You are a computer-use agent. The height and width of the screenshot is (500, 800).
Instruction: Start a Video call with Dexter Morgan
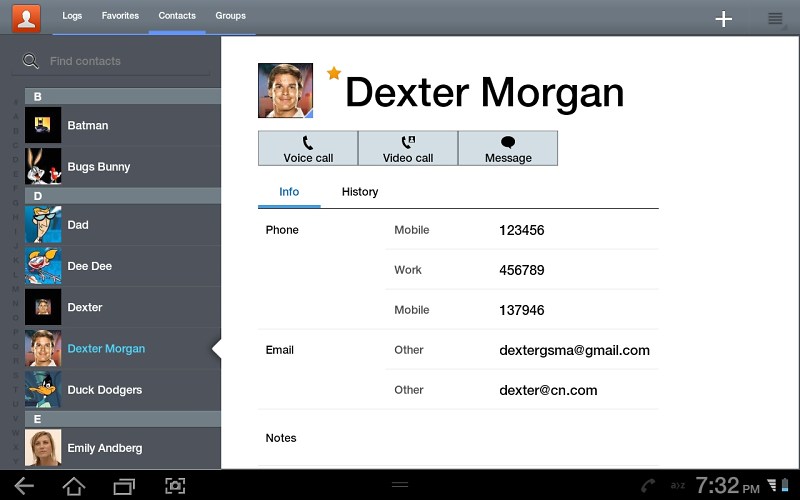pos(408,149)
